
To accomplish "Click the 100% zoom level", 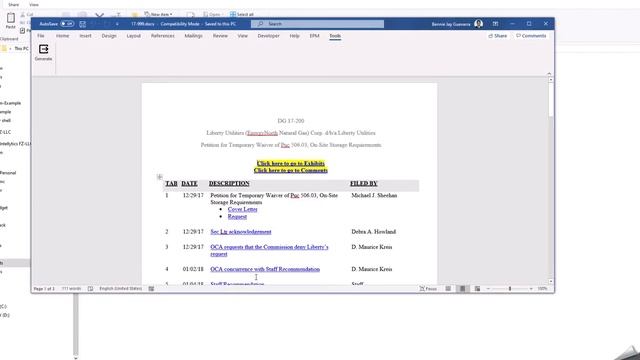I will [542, 289].
